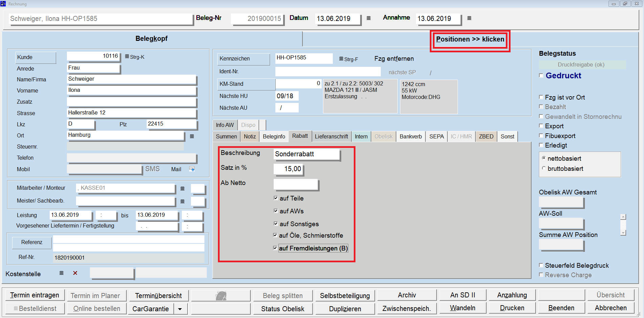Expand CarGarantie dropdown arrow
Viewport: 644px width, 318px height.
point(180,309)
